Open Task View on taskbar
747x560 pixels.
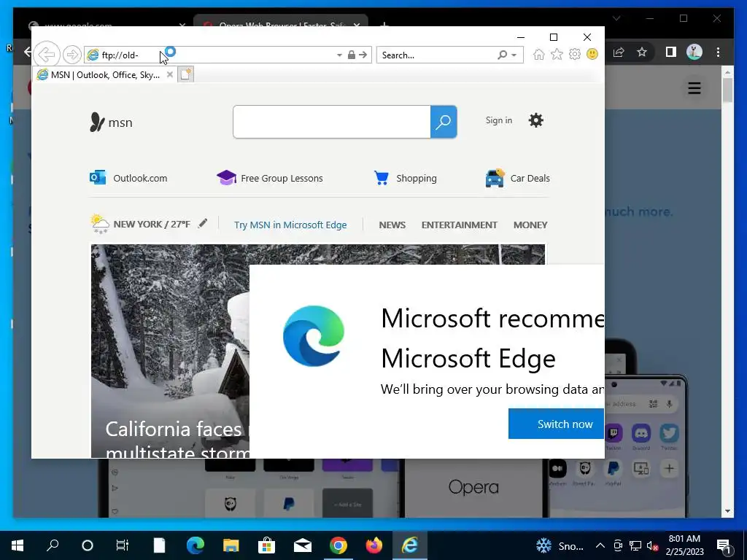(123, 545)
